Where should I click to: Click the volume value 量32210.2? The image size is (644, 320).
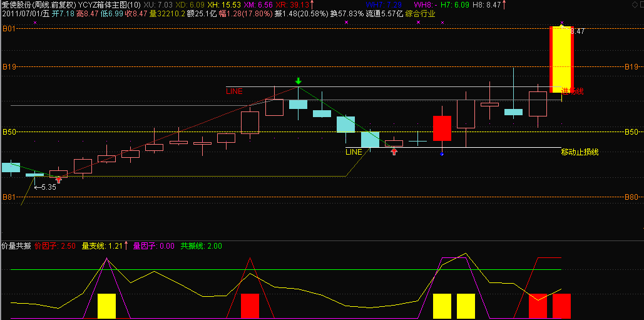pyautogui.click(x=166, y=14)
